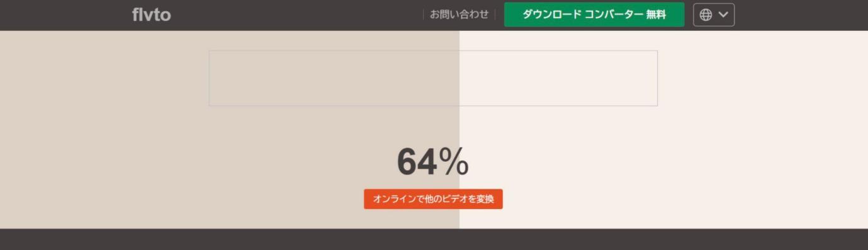Viewport: 868px width, 250px height.
Task: Download the free converter from header
Action: [594, 14]
